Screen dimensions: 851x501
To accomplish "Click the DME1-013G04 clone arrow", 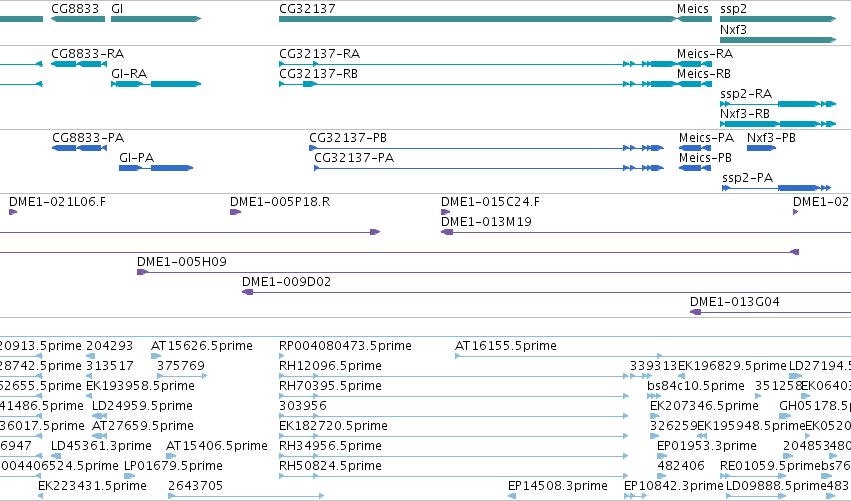I will [696, 312].
